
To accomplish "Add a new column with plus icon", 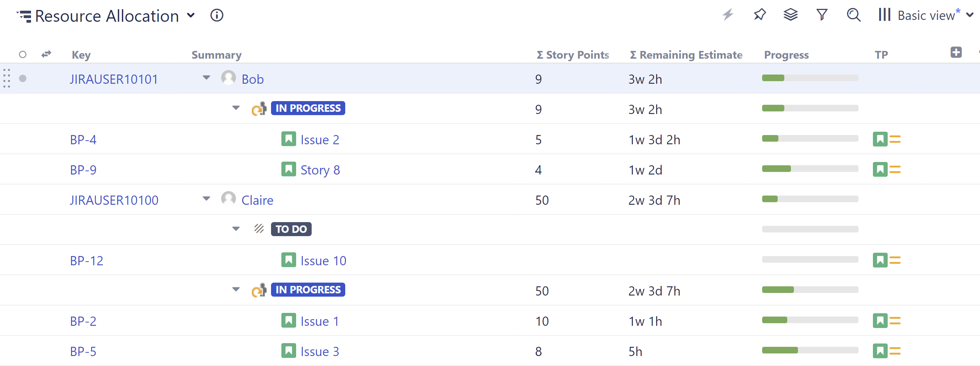I will click(956, 52).
